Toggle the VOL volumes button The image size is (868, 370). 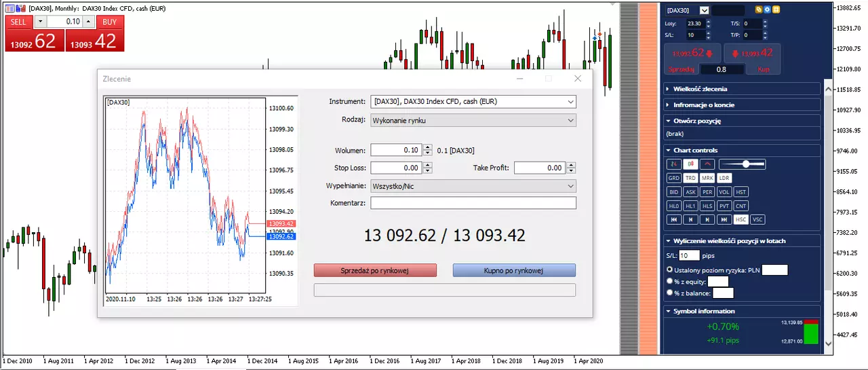click(724, 192)
